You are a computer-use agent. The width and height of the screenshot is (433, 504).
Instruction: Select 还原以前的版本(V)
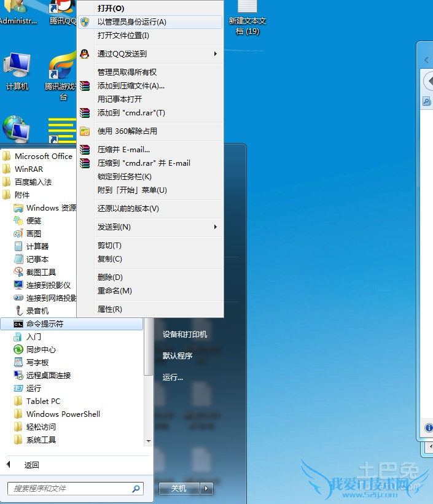150,209
